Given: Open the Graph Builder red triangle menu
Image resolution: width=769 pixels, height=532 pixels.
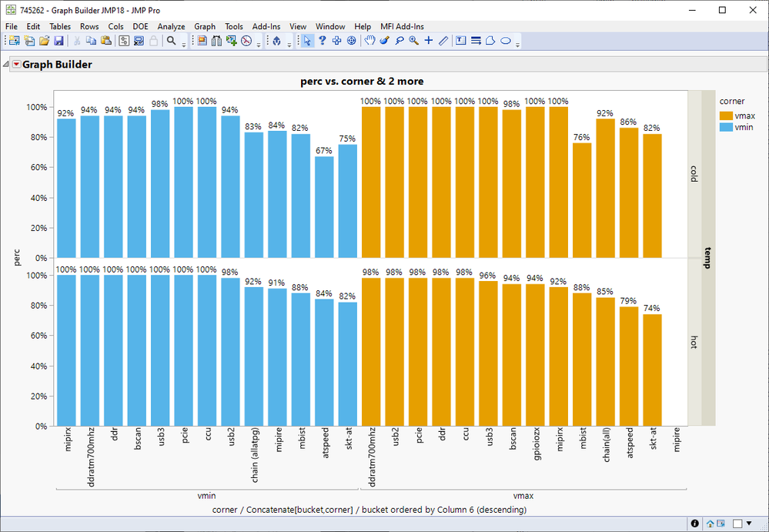Looking at the screenshot, I should tap(17, 64).
